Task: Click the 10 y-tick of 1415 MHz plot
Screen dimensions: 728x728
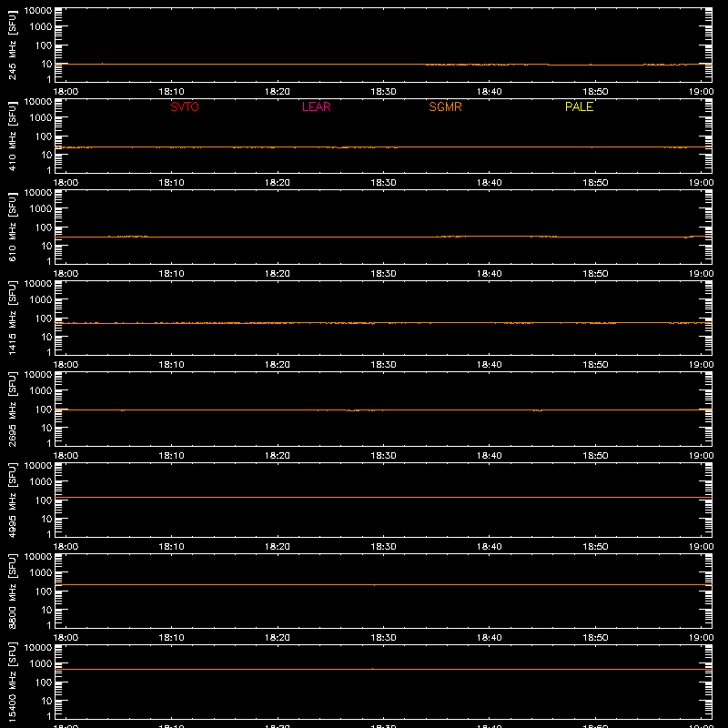Action: (x=47, y=337)
